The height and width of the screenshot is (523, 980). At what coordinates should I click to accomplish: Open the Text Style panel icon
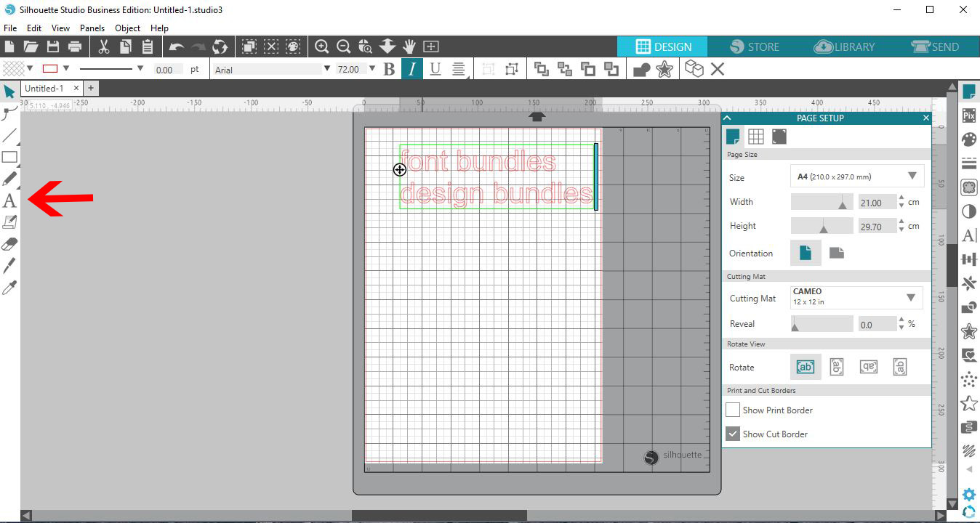tap(969, 235)
